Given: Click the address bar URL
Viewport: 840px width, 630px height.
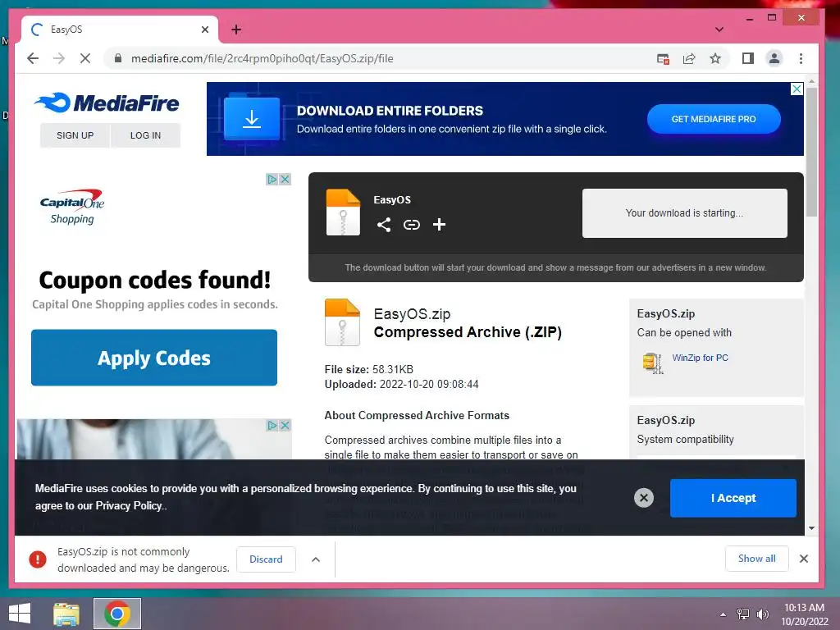Looking at the screenshot, I should point(262,58).
